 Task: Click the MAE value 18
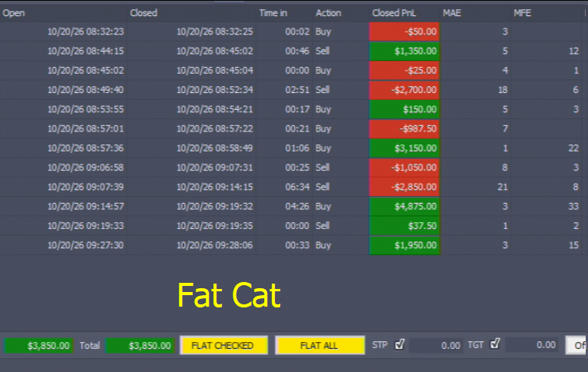[x=503, y=90]
